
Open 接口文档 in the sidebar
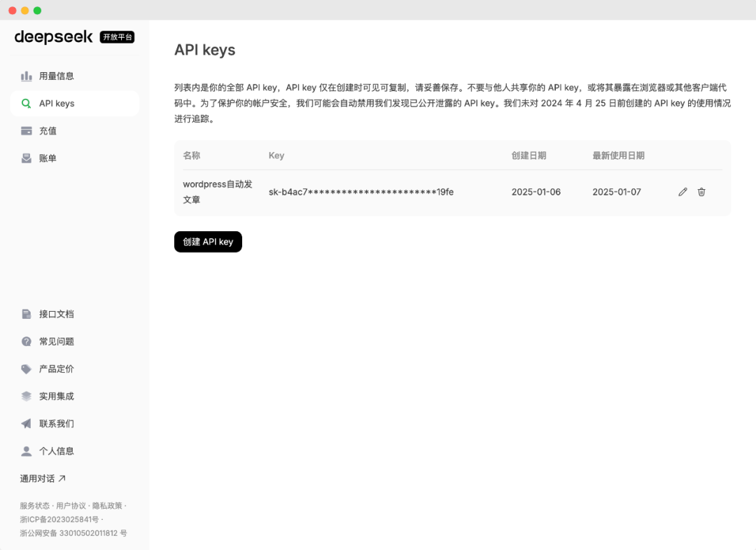point(75,314)
